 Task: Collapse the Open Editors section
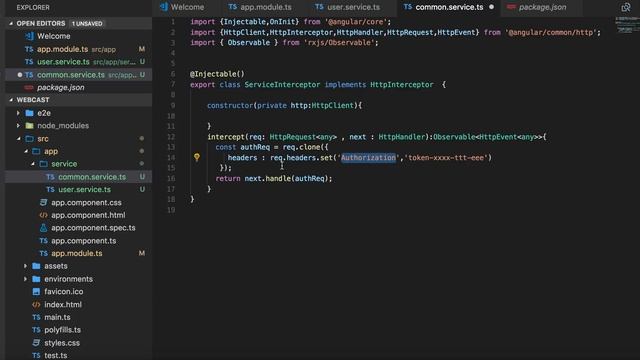(11, 24)
